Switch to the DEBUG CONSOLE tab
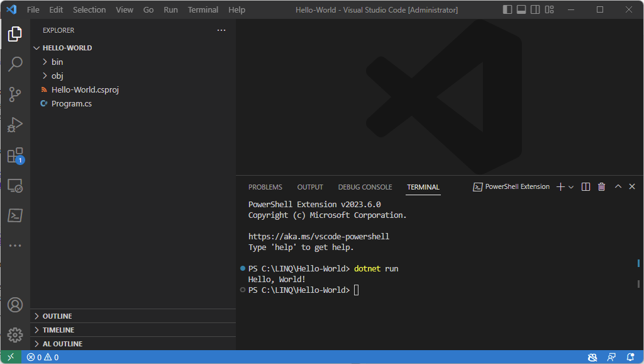 (365, 187)
